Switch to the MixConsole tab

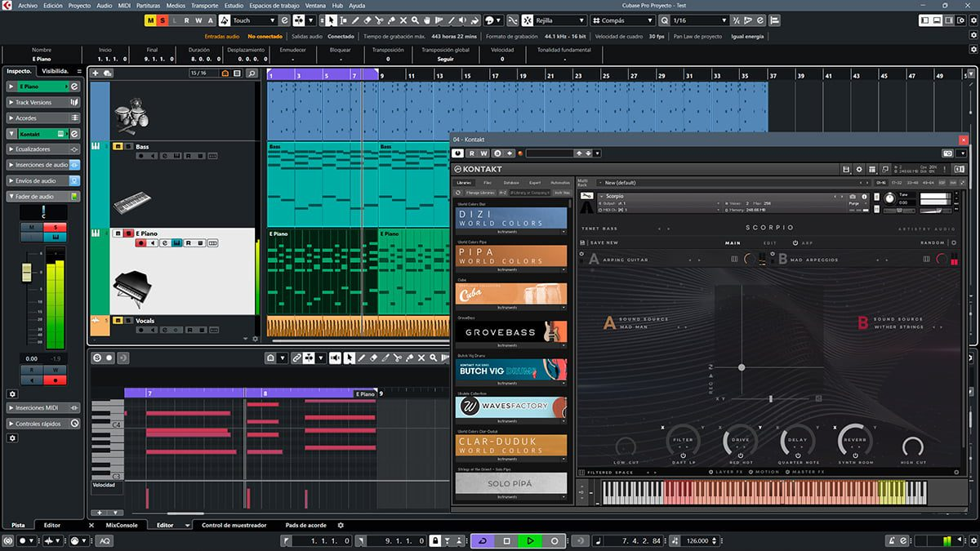click(x=122, y=525)
